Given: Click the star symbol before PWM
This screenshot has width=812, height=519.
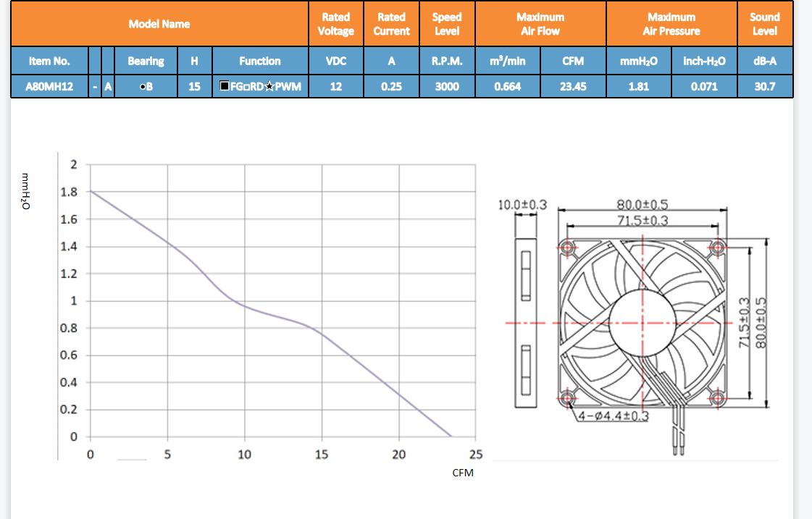Looking at the screenshot, I should (269, 87).
